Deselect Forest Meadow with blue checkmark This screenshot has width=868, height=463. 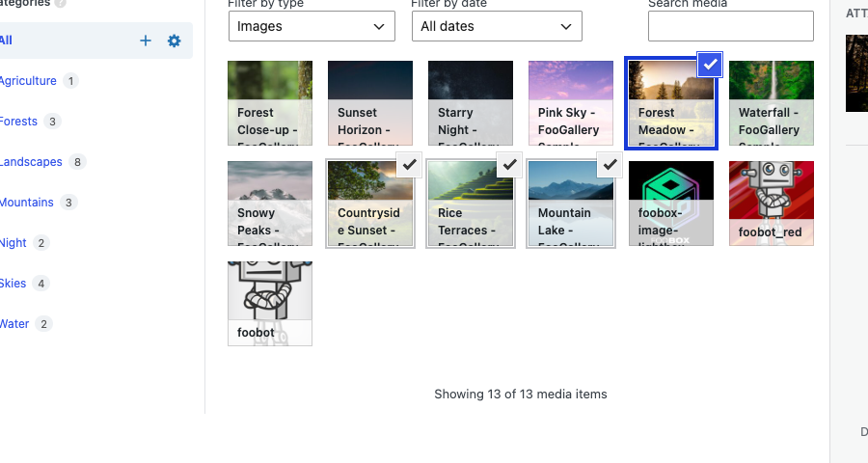(x=710, y=65)
